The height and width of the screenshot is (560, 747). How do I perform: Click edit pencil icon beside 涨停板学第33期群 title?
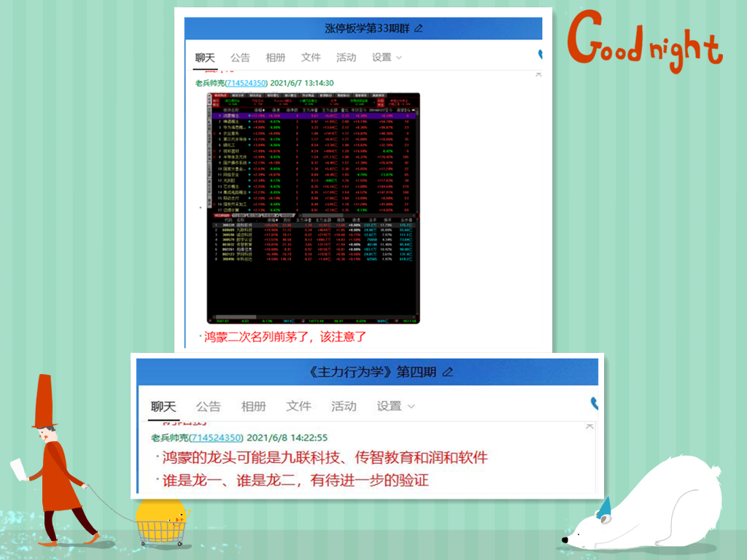(418, 28)
